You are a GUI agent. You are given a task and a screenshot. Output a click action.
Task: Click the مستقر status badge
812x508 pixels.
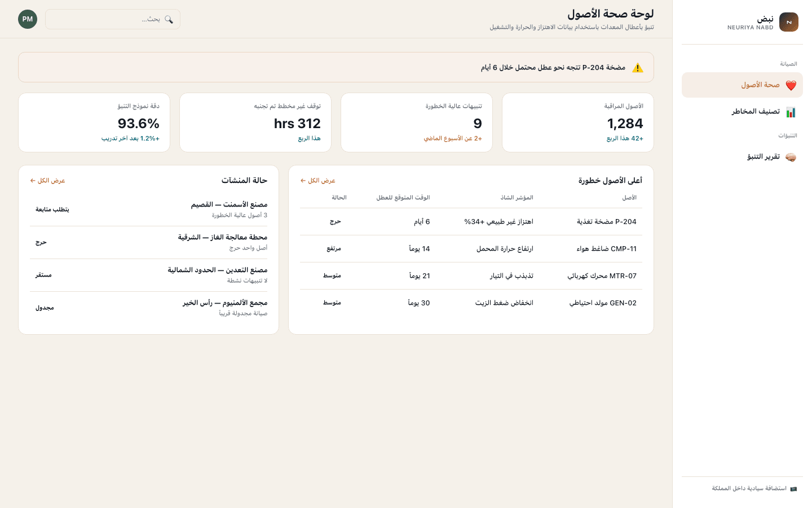click(x=43, y=275)
